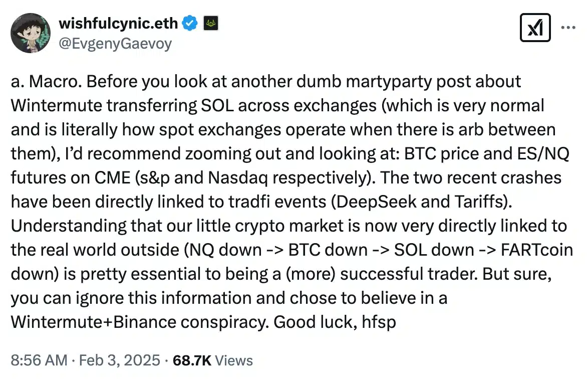This screenshot has height=381, width=588.
Task: Click the Views label
Action: tap(233, 360)
